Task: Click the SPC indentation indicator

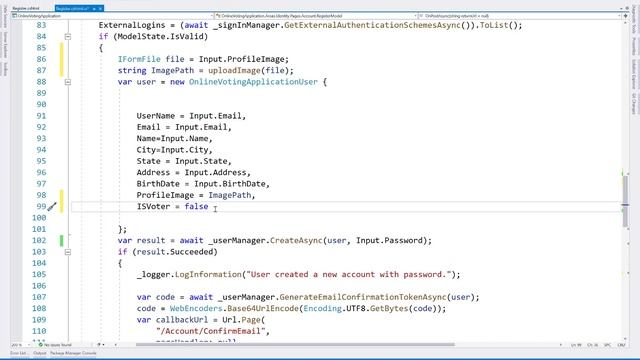Action: pos(607,345)
